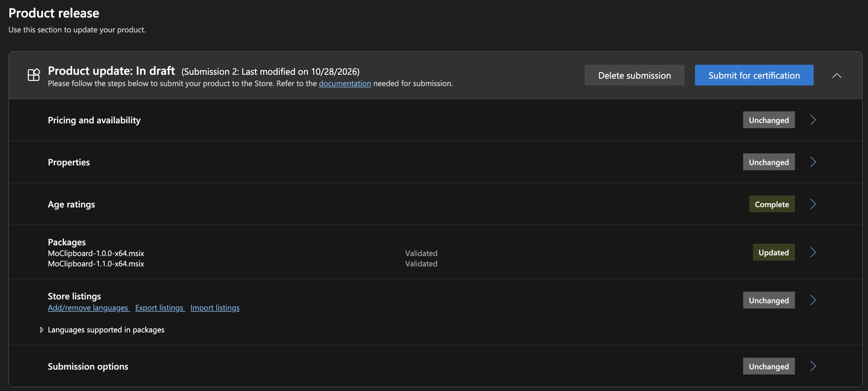This screenshot has height=391, width=868.
Task: Click Complete badge for Age ratings
Action: pyautogui.click(x=772, y=204)
